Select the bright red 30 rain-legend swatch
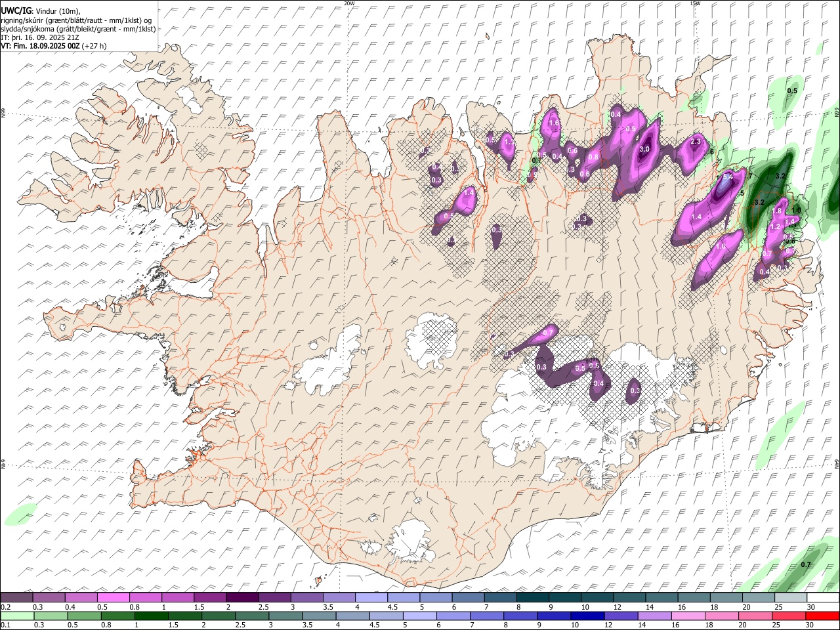 point(823,616)
